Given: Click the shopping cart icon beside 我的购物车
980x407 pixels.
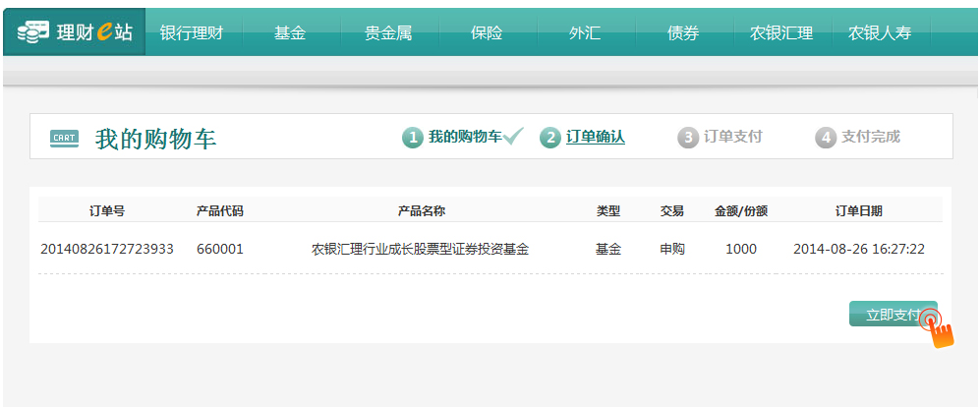Looking at the screenshot, I should click(x=64, y=138).
